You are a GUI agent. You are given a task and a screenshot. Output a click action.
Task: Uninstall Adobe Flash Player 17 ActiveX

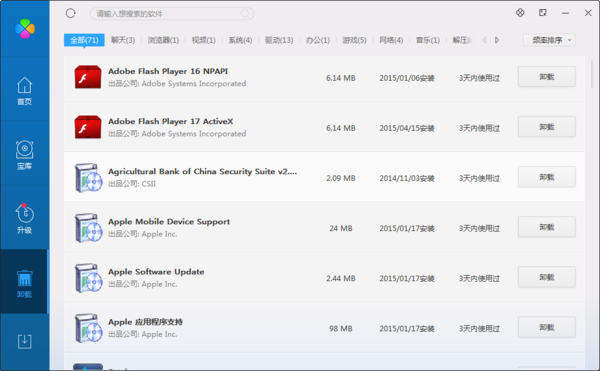click(x=547, y=127)
